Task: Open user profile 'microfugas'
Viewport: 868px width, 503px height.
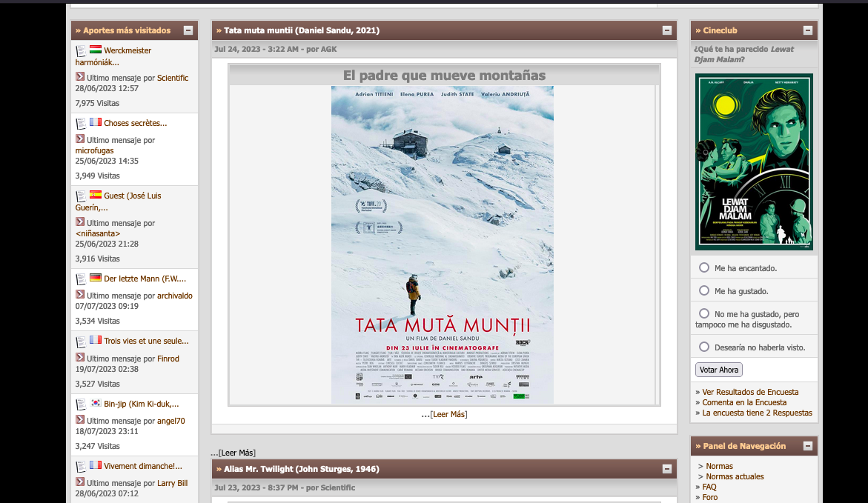Action: click(x=94, y=150)
